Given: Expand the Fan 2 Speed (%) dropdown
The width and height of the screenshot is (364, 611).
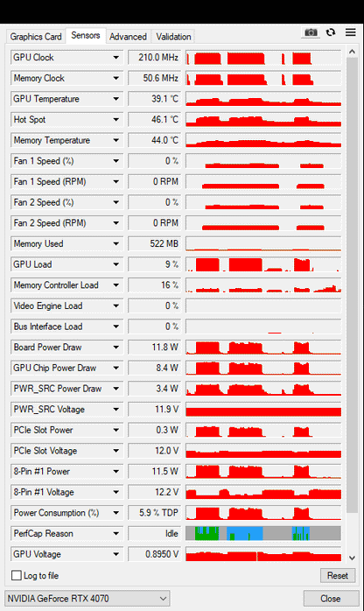Looking at the screenshot, I should click(116, 202).
